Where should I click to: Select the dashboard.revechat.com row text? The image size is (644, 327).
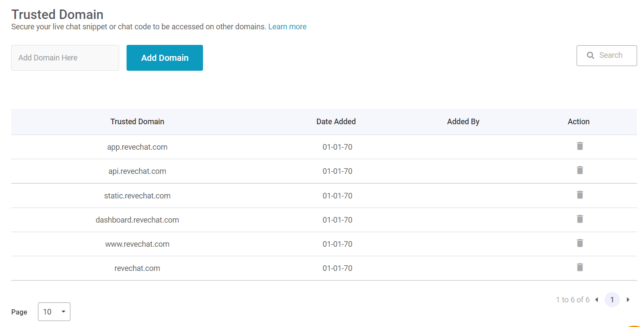(137, 220)
